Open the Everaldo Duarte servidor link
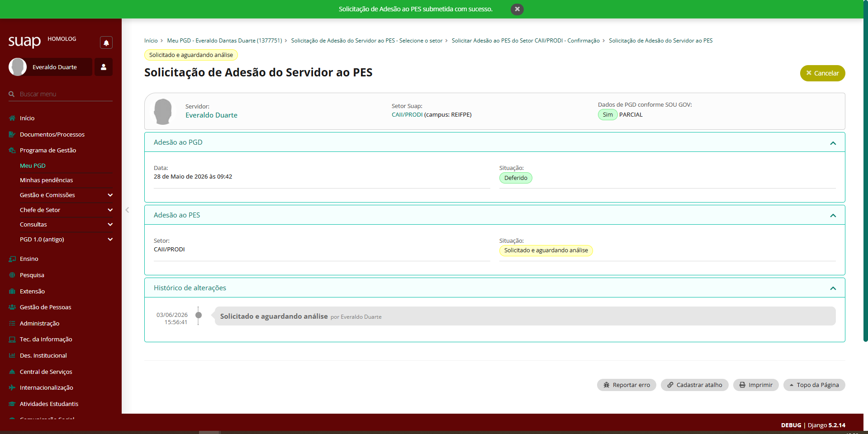This screenshot has width=868, height=434. click(x=211, y=115)
